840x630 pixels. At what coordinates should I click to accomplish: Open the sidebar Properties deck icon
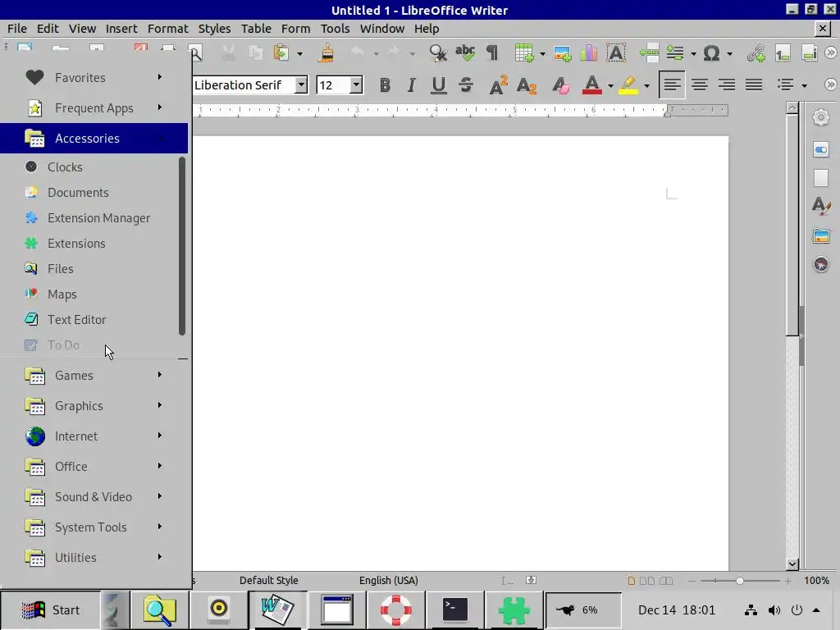pyautogui.click(x=820, y=149)
